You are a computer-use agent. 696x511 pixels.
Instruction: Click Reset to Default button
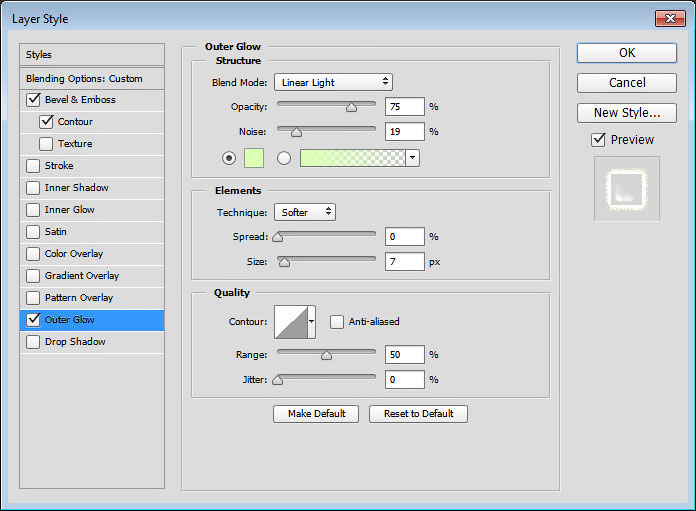point(418,414)
